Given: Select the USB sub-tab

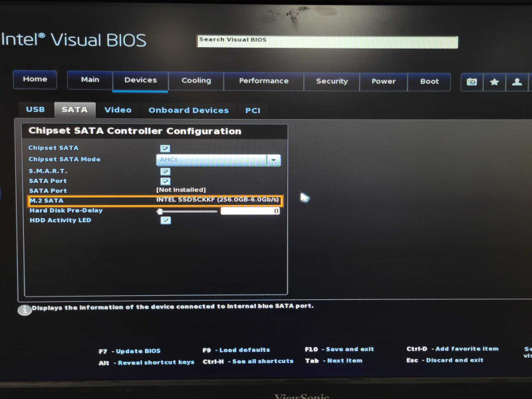Looking at the screenshot, I should coord(35,110).
